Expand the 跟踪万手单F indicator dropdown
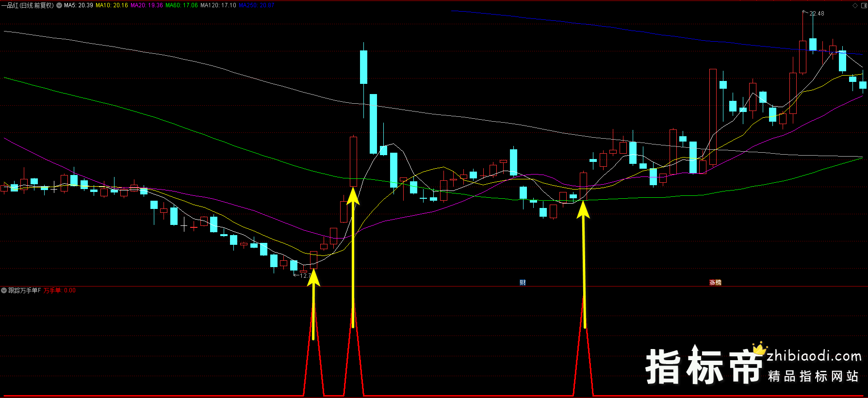 4,290
